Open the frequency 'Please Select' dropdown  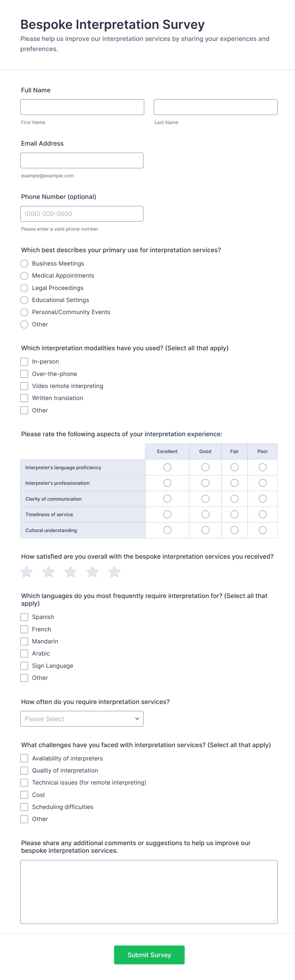click(x=82, y=719)
